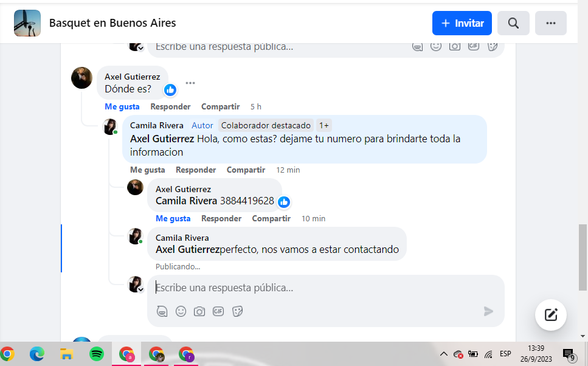Open the emoji picker in reply box
This screenshot has width=588, height=366.
coord(181,311)
